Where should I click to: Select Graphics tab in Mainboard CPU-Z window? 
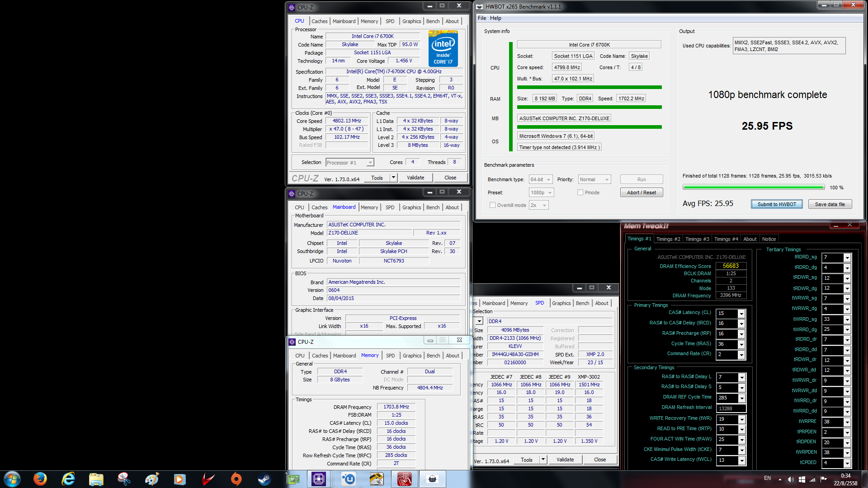coord(412,207)
